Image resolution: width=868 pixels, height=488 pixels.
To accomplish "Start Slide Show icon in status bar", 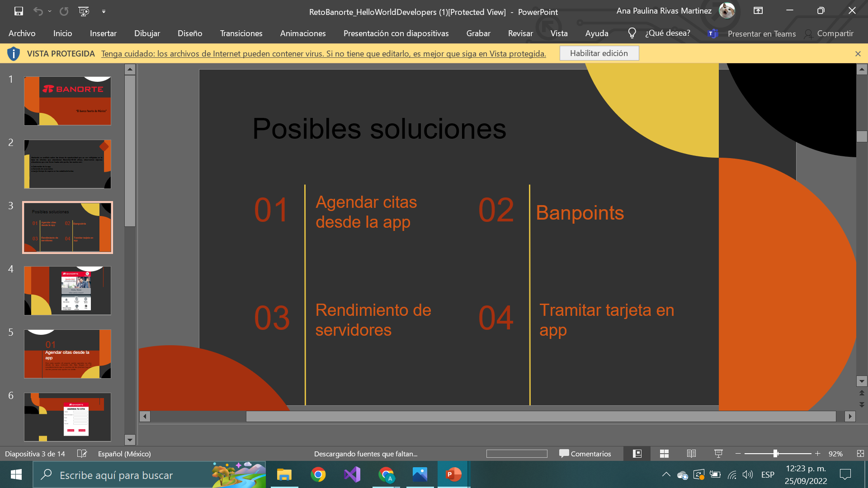I will [x=718, y=454].
